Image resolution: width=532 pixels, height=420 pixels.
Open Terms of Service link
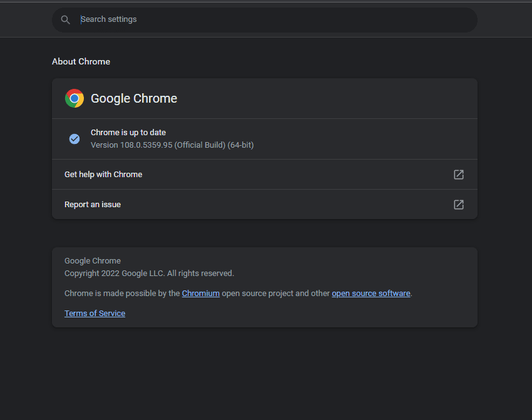click(x=95, y=314)
